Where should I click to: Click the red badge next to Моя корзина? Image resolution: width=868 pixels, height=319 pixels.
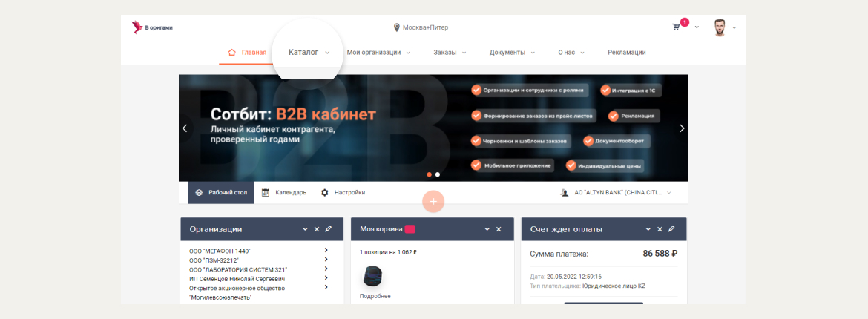(x=410, y=228)
